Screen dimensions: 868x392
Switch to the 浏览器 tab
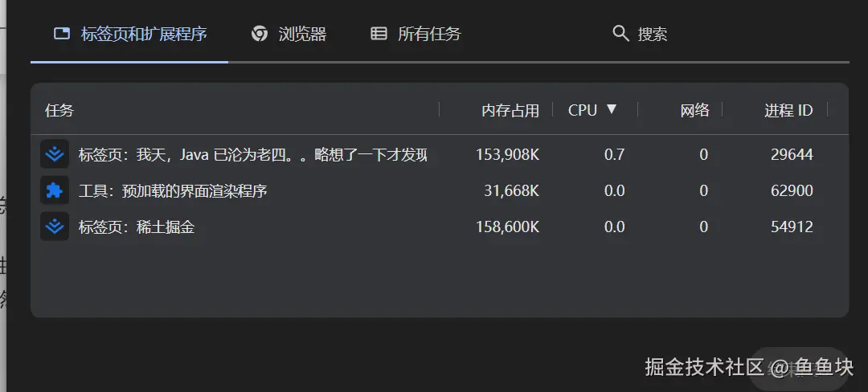(x=302, y=34)
